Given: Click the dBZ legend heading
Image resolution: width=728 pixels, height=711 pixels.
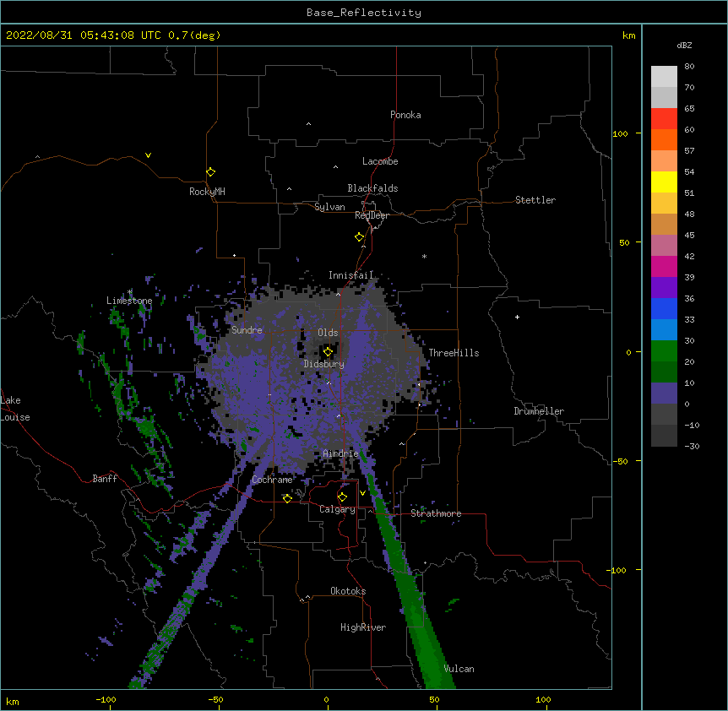Looking at the screenshot, I should tap(684, 46).
